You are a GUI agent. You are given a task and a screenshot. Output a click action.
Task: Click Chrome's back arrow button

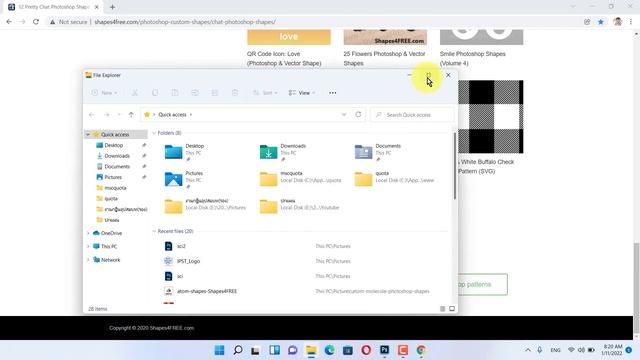(9, 22)
